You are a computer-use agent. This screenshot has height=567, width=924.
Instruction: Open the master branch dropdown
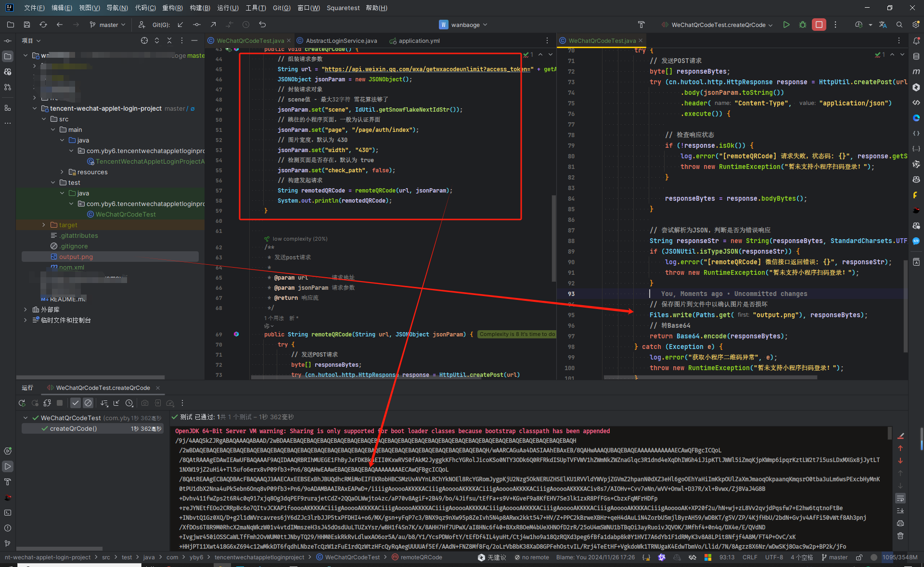108,25
